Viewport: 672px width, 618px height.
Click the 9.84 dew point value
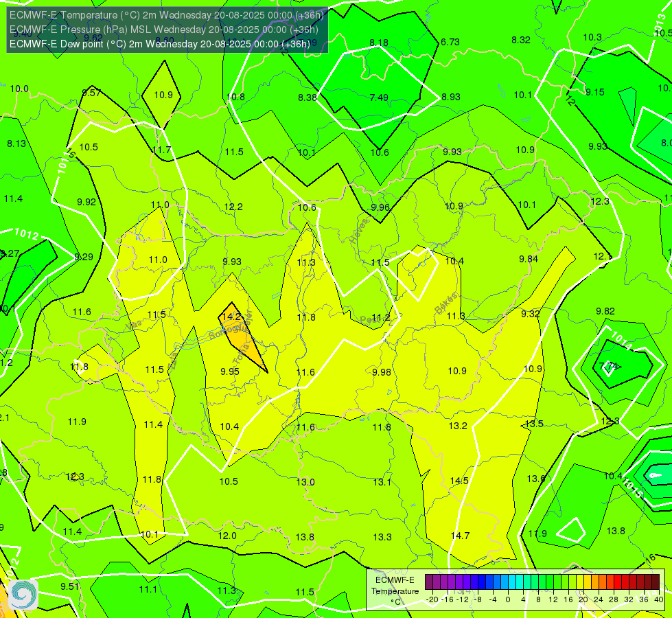[529, 259]
